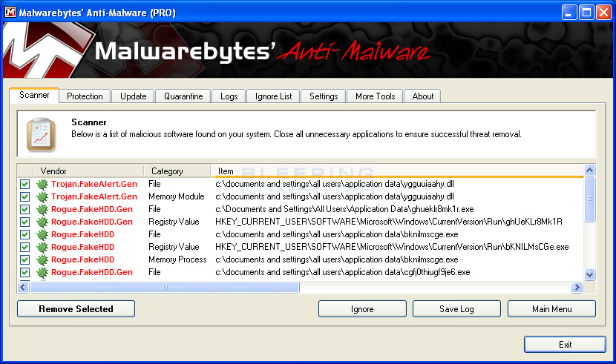
Task: Click bug icon for bknilmscge.exe Memory Process
Action: click(x=42, y=259)
